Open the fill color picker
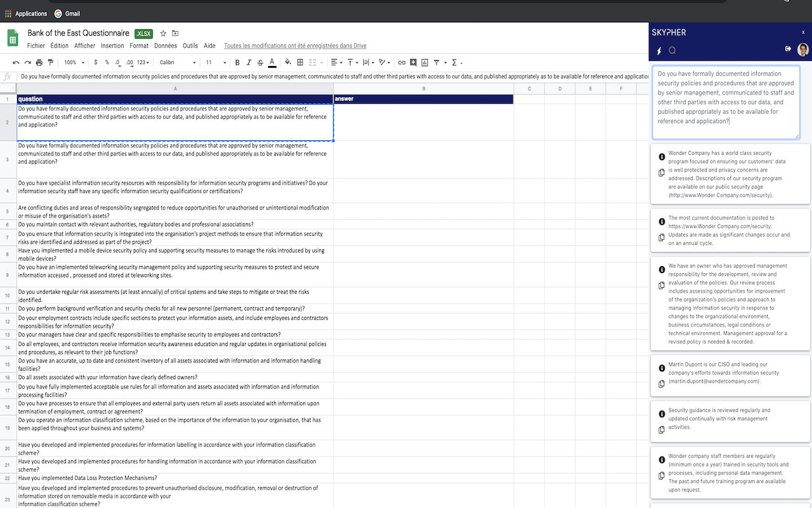The width and height of the screenshot is (812, 508). (287, 62)
